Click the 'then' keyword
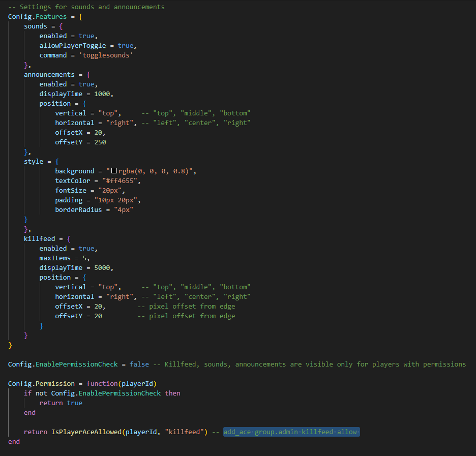 coord(172,393)
